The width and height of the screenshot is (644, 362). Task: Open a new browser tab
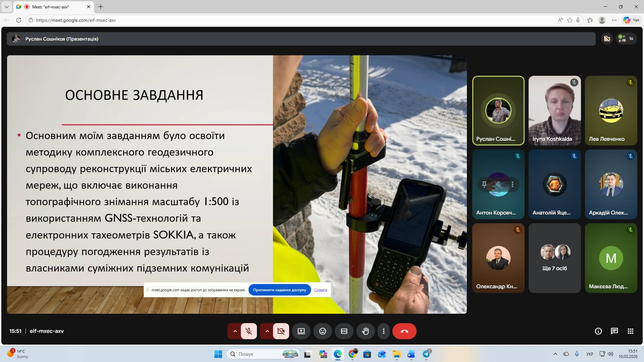point(101,7)
